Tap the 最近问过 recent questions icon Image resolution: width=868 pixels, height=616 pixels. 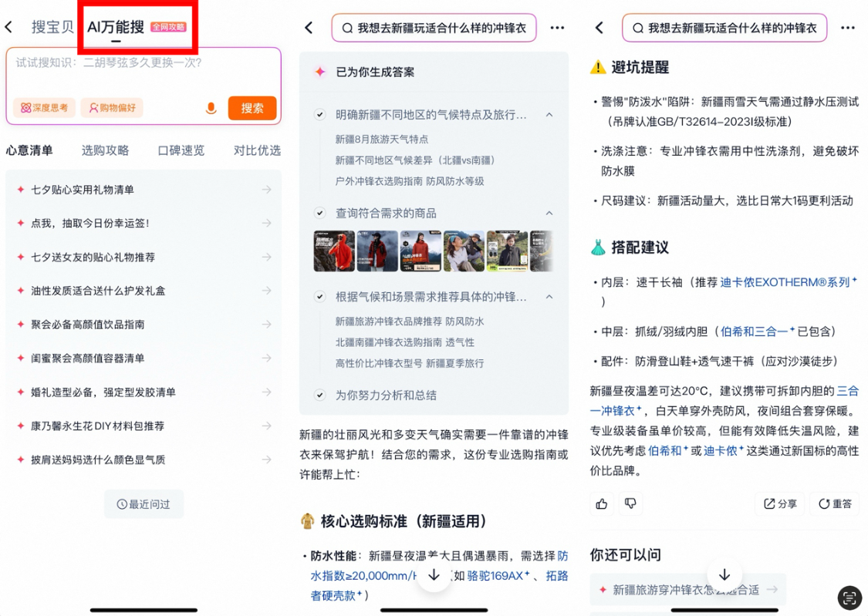121,504
